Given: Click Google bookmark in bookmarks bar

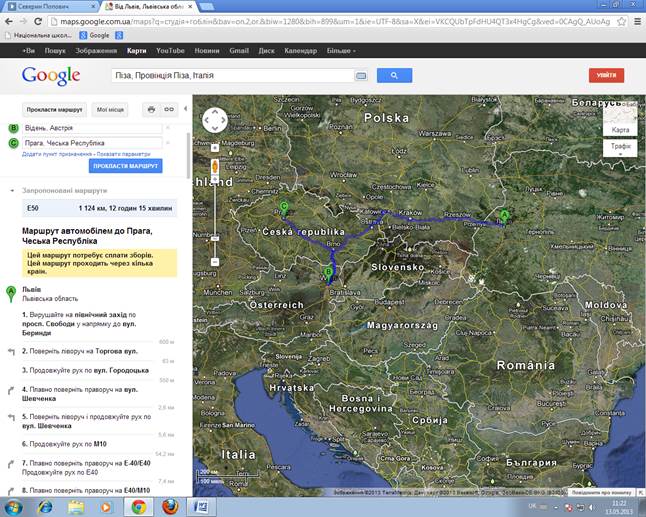Looking at the screenshot, I should pos(95,35).
